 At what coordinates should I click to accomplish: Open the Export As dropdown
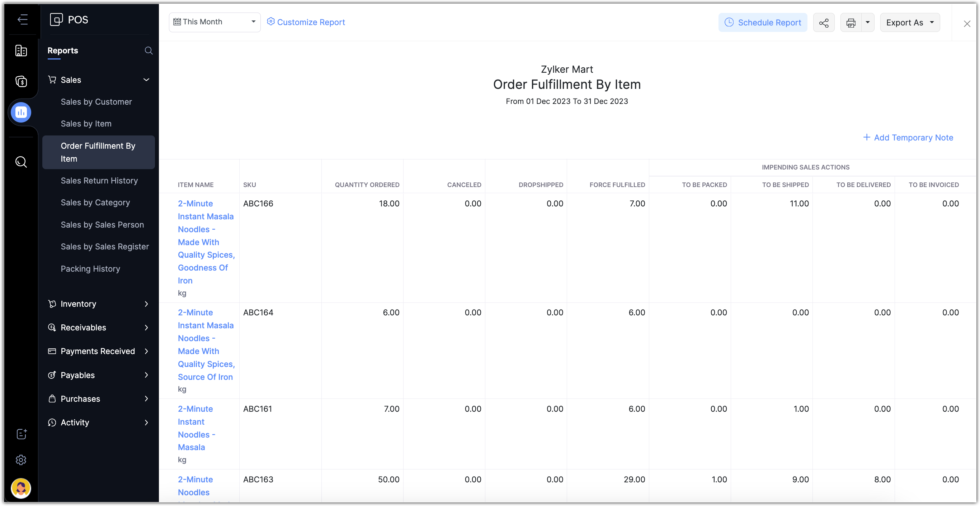click(x=910, y=23)
